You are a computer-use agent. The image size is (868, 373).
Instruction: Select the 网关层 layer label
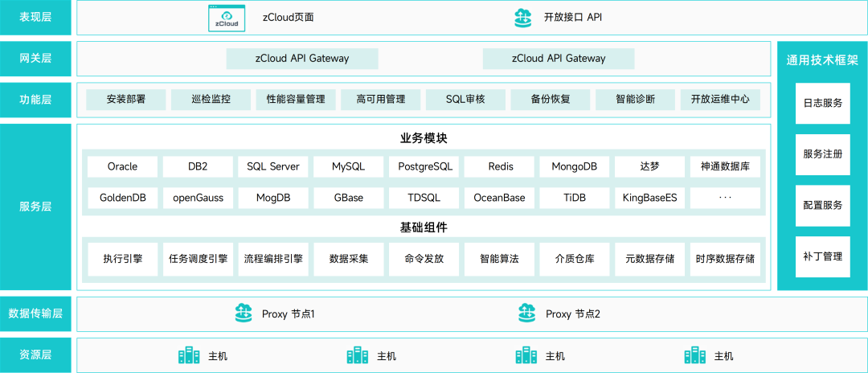(35, 59)
